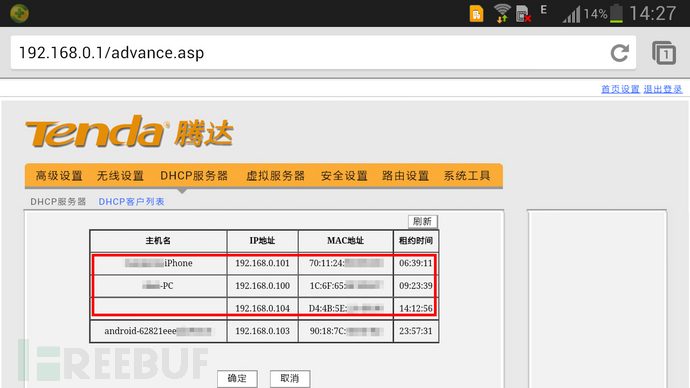Tap the orange SIM notification icon
The height and width of the screenshot is (388, 690).
(476, 14)
